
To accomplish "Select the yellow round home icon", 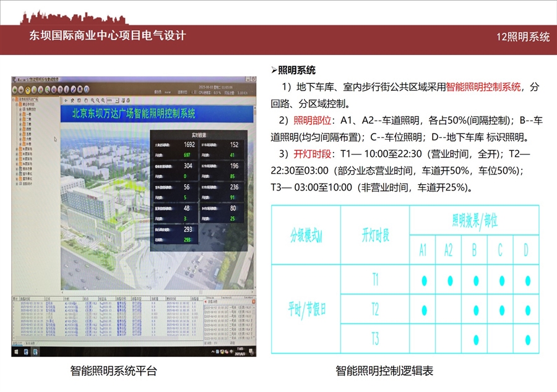I will click(28, 90).
